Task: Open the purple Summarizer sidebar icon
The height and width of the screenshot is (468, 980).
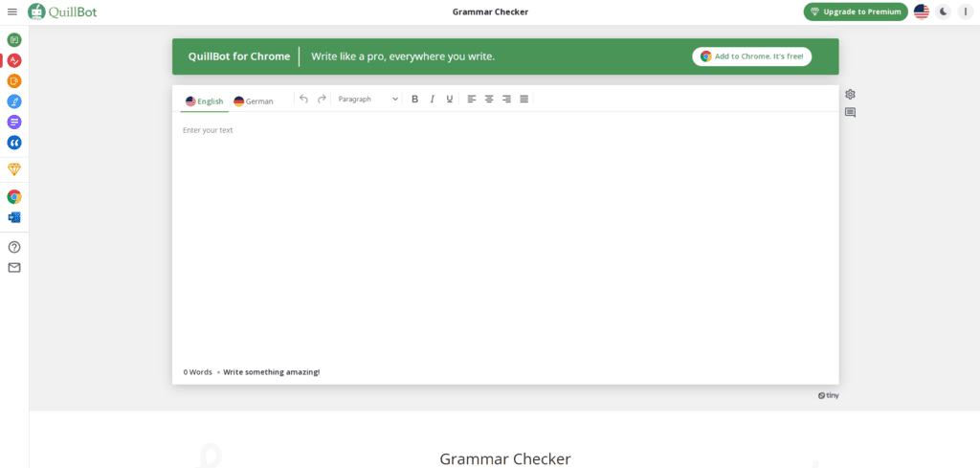Action: [x=13, y=122]
